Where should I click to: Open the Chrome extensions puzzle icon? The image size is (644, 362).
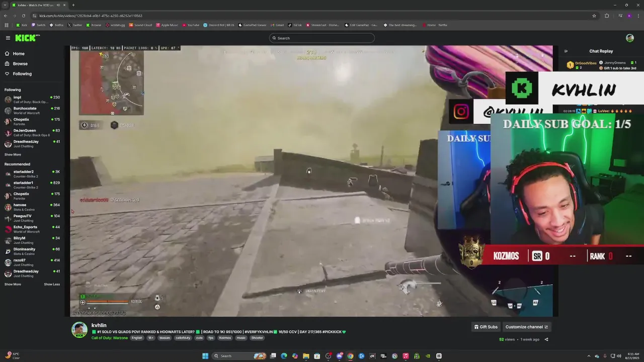(x=607, y=16)
